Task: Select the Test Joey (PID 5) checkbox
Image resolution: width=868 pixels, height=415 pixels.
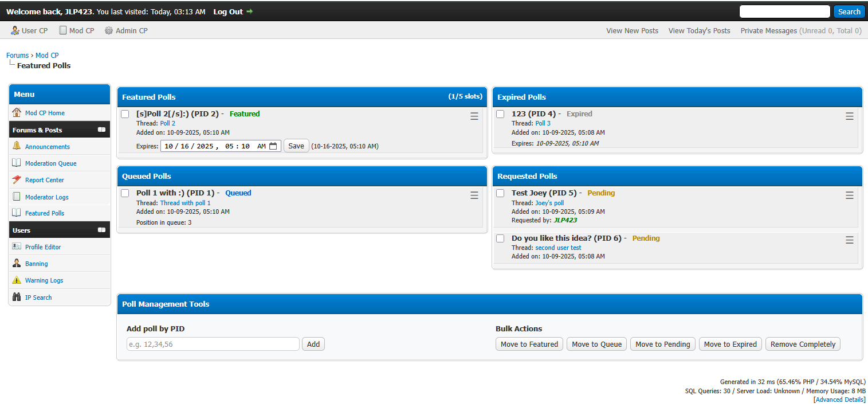Action: pos(500,193)
